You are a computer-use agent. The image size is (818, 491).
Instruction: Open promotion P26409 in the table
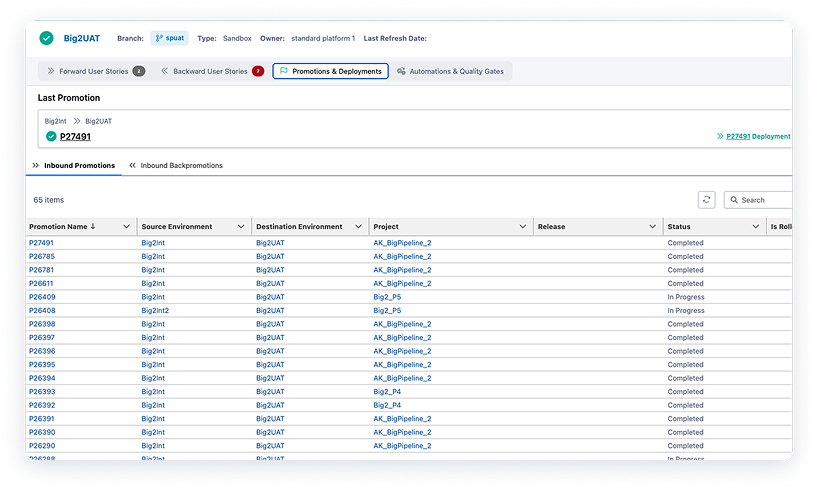tap(42, 297)
